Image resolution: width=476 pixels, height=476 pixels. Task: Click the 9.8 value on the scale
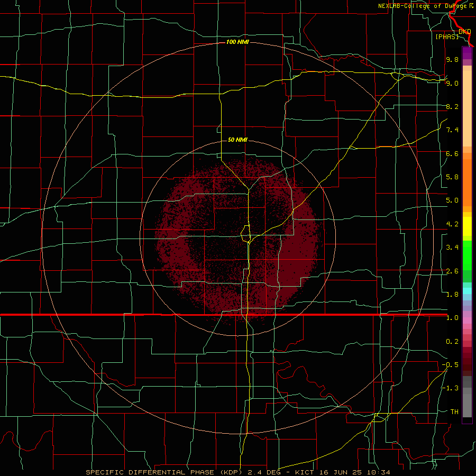tap(452, 59)
